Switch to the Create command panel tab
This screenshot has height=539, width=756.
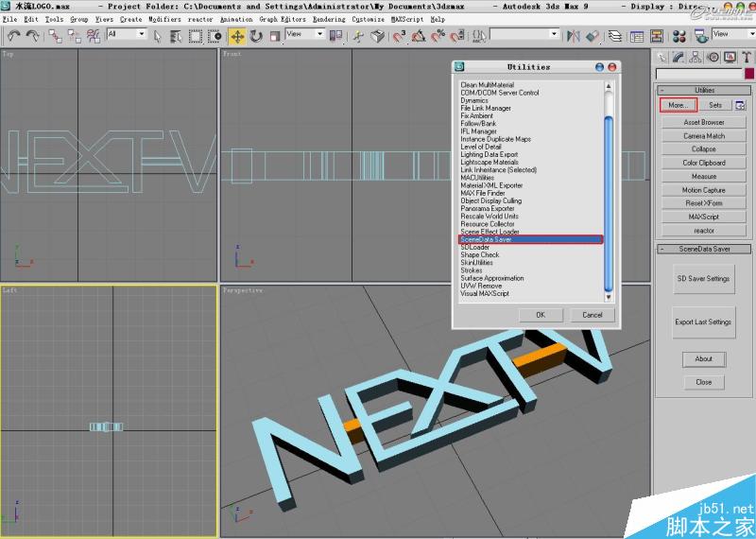point(662,58)
